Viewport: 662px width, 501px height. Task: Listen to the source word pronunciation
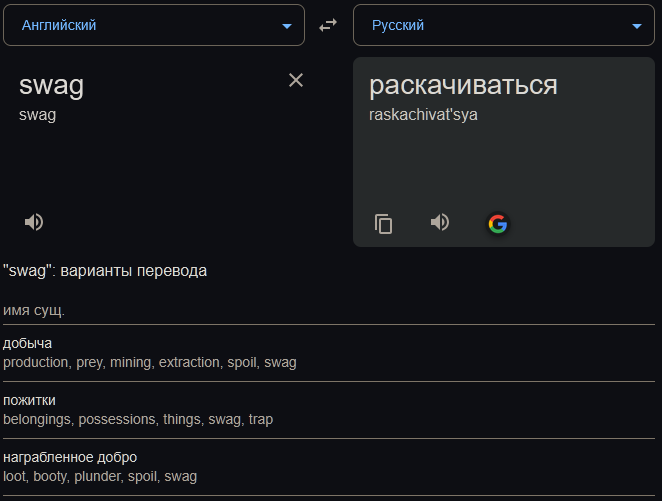pyautogui.click(x=34, y=222)
